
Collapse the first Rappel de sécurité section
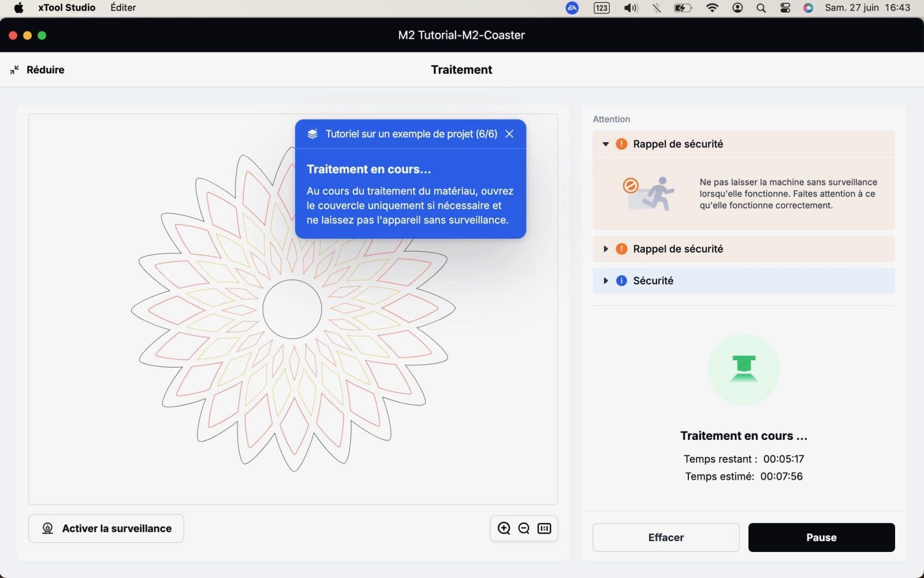(606, 144)
